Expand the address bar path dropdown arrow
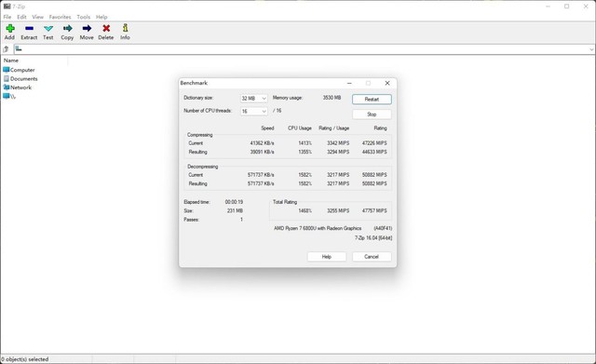This screenshot has height=364, width=596. click(591, 49)
